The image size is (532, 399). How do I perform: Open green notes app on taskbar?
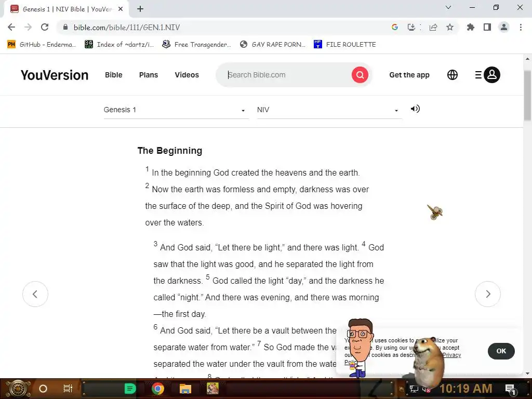pos(130,389)
